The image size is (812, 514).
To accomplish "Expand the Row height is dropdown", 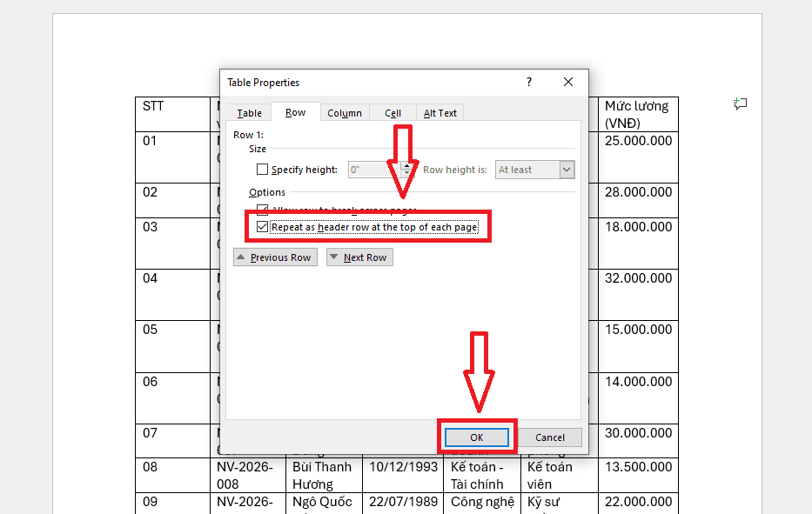I will click(x=567, y=170).
